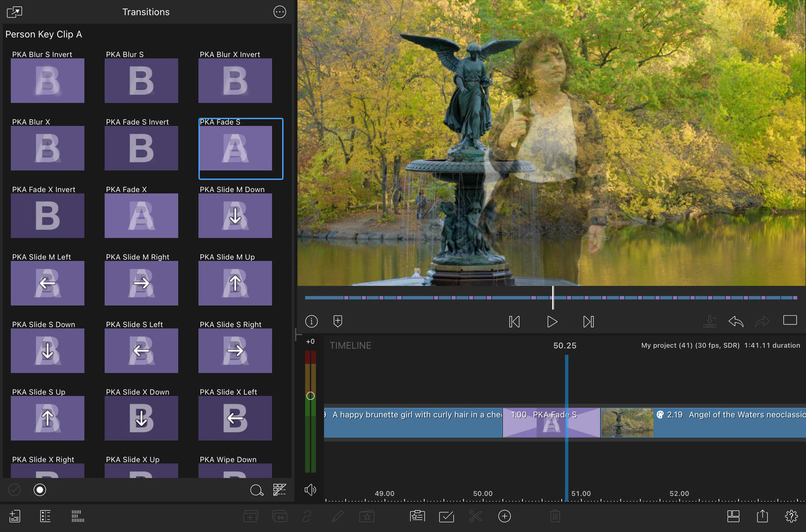Toggle the timeline audio speaker icon
Viewport: 806px width, 532px height.
pos(310,490)
